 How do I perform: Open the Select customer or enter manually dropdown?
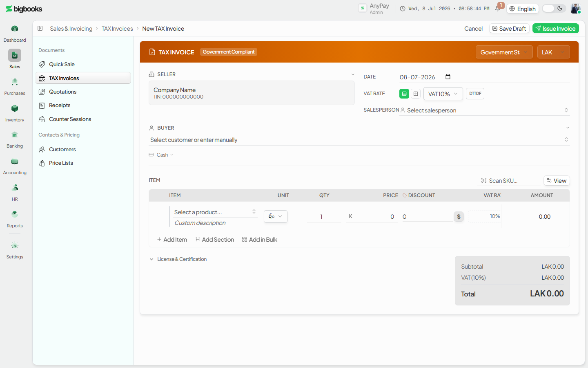(x=359, y=140)
